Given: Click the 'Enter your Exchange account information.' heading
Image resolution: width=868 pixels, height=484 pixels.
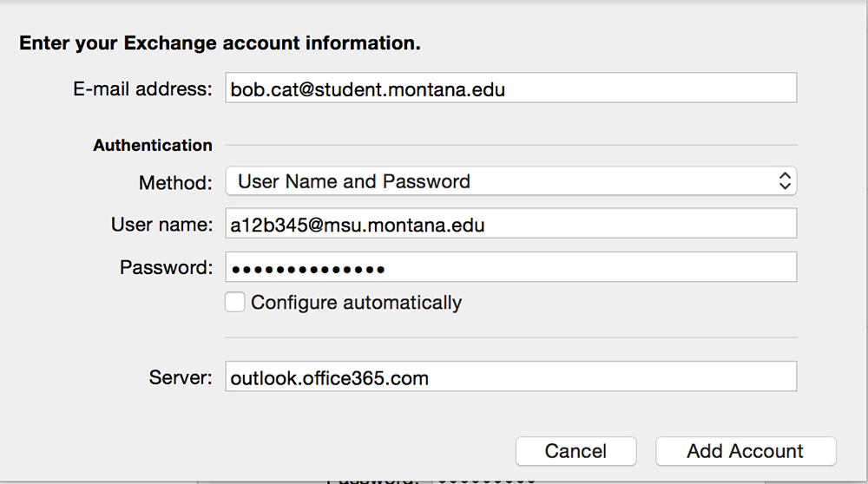Looking at the screenshot, I should pos(220,43).
